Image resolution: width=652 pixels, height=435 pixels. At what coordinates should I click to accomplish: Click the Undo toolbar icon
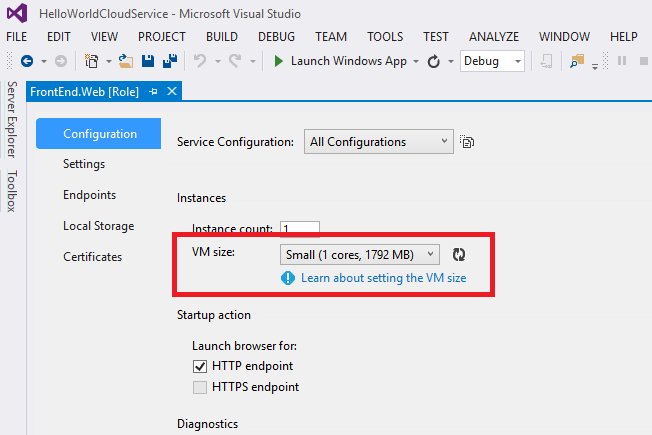(200, 61)
